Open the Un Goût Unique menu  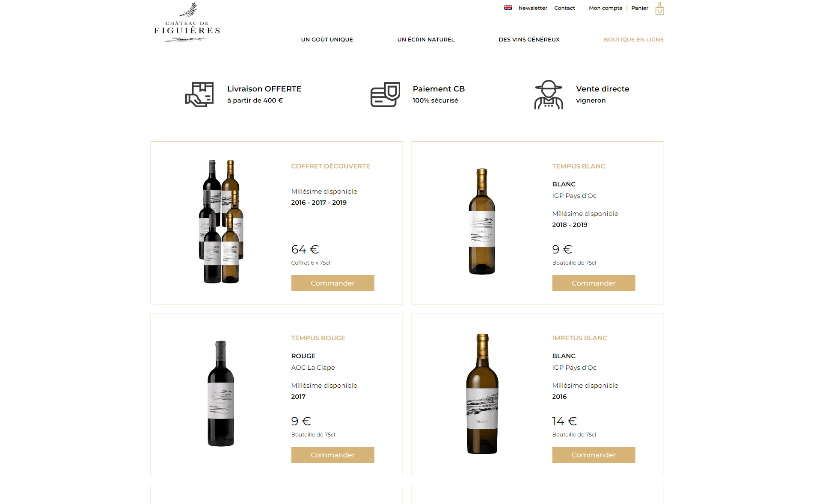tap(327, 39)
